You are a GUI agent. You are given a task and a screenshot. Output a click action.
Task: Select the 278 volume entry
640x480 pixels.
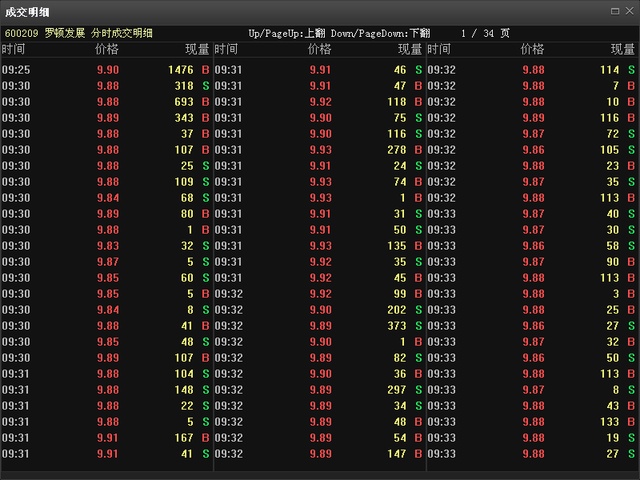(x=397, y=150)
